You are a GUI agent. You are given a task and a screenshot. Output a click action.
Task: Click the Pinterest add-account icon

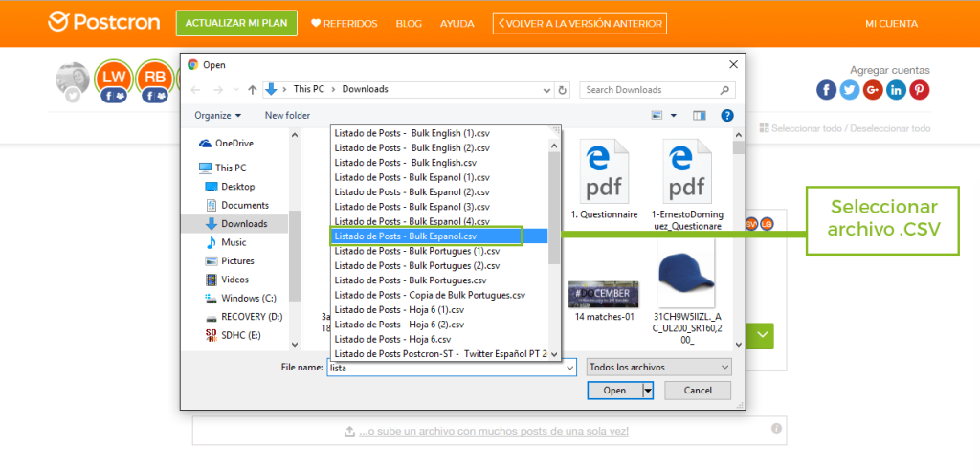(919, 90)
